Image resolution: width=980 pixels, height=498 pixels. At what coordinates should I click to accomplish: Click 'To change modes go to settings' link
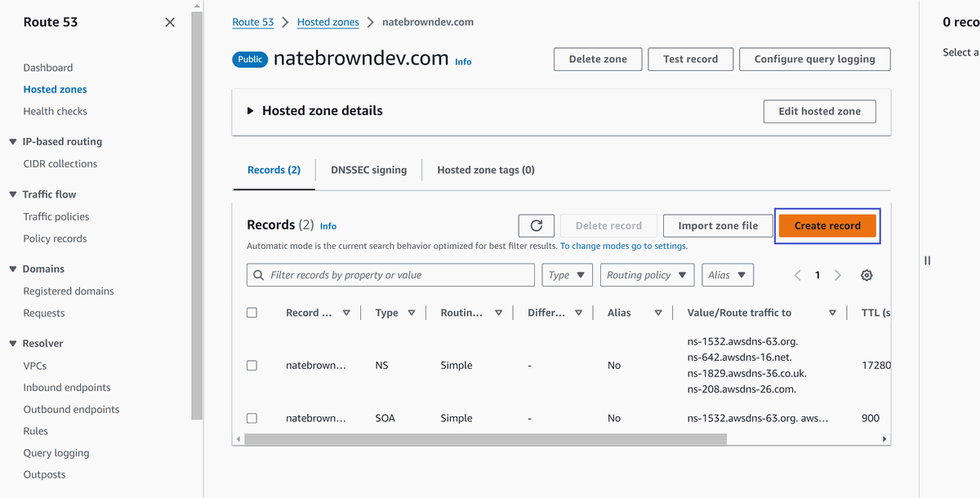tap(624, 246)
